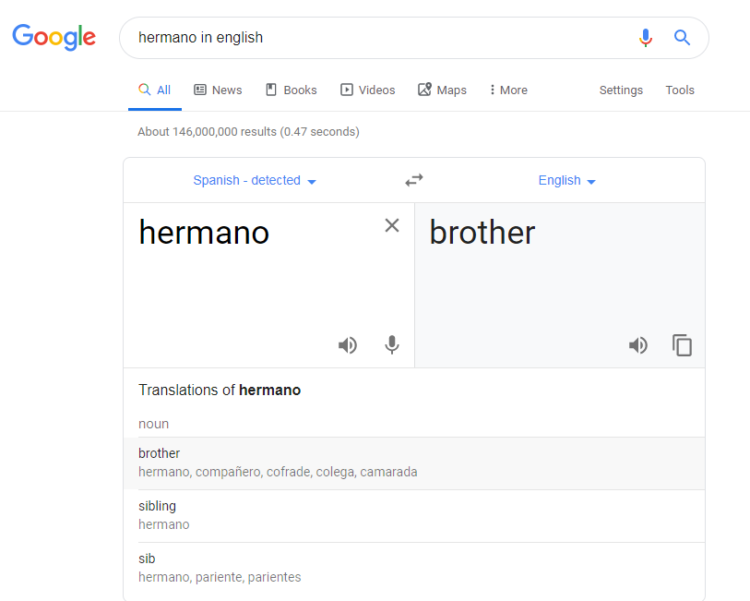Click the search query input field
Image resolution: width=750 pixels, height=601 pixels.
click(380, 38)
